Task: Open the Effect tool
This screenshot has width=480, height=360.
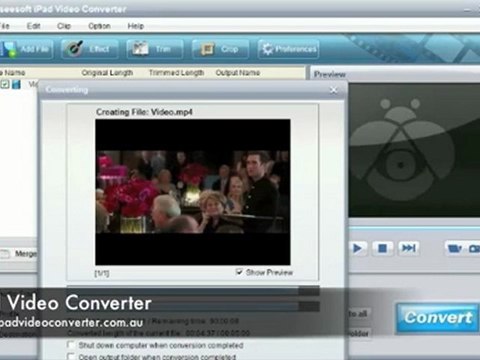Action: [90, 49]
